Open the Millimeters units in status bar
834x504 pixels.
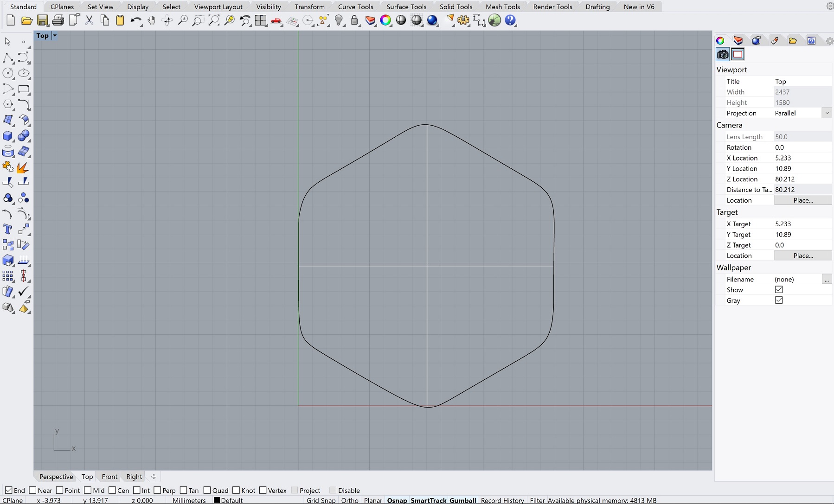pos(189,500)
